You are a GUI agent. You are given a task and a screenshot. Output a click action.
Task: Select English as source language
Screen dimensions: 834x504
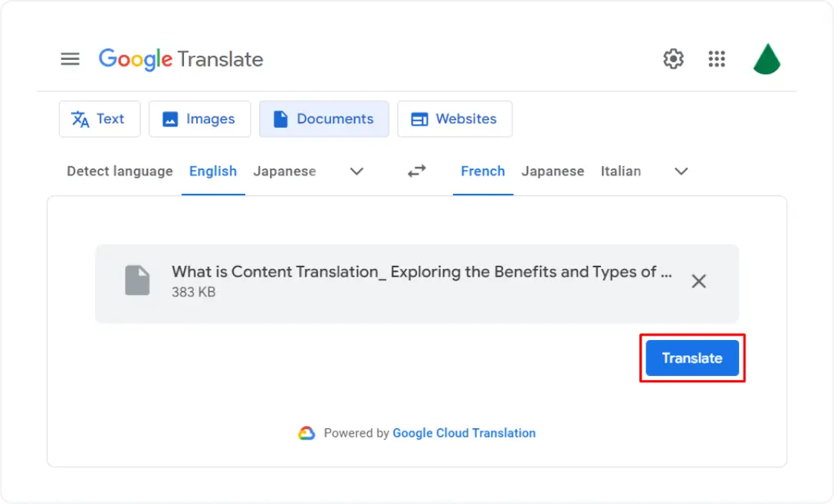click(213, 171)
